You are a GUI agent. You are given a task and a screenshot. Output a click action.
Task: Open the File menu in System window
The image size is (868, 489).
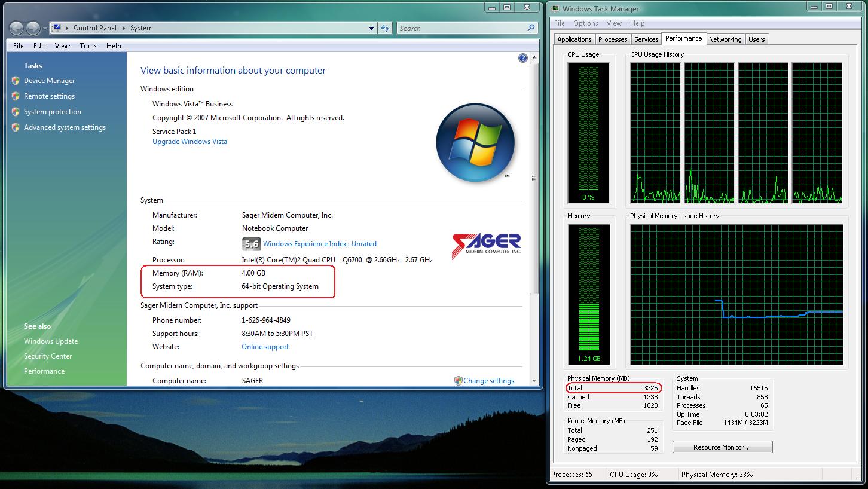tap(19, 45)
